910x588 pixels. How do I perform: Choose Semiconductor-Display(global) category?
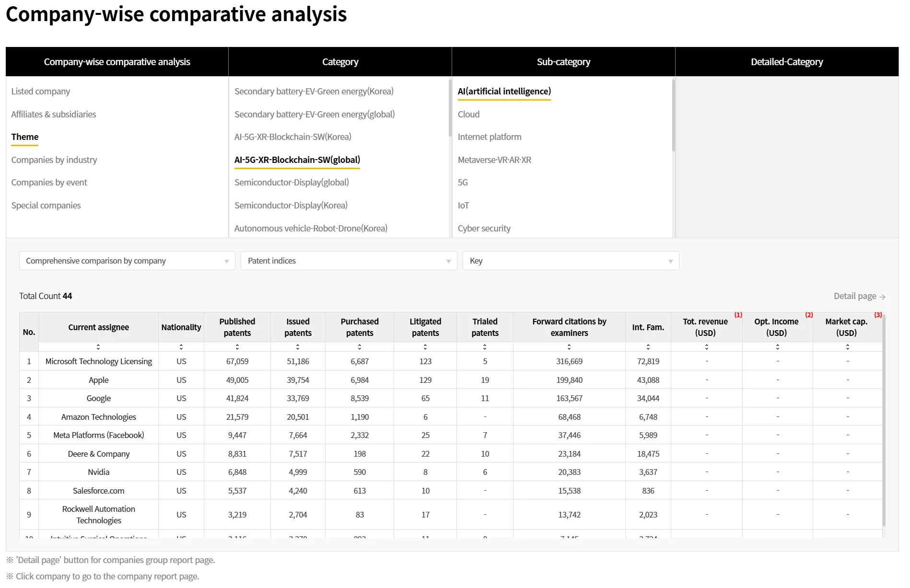(292, 183)
